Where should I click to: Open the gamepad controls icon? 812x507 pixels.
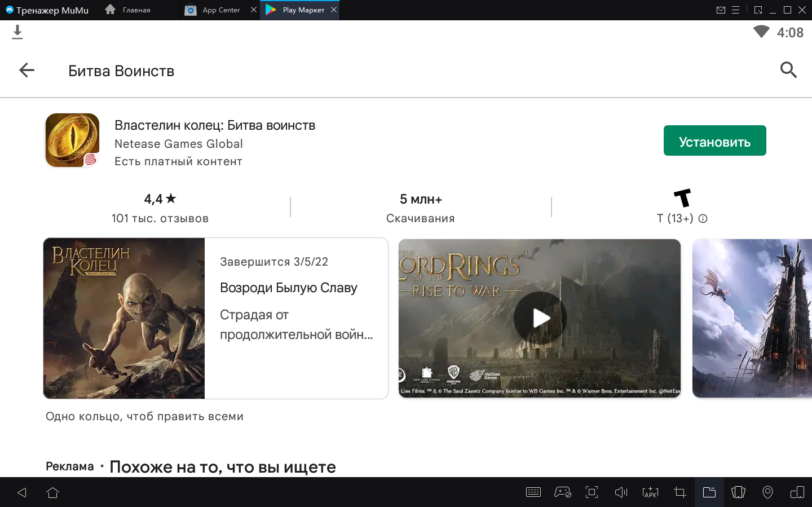[562, 492]
